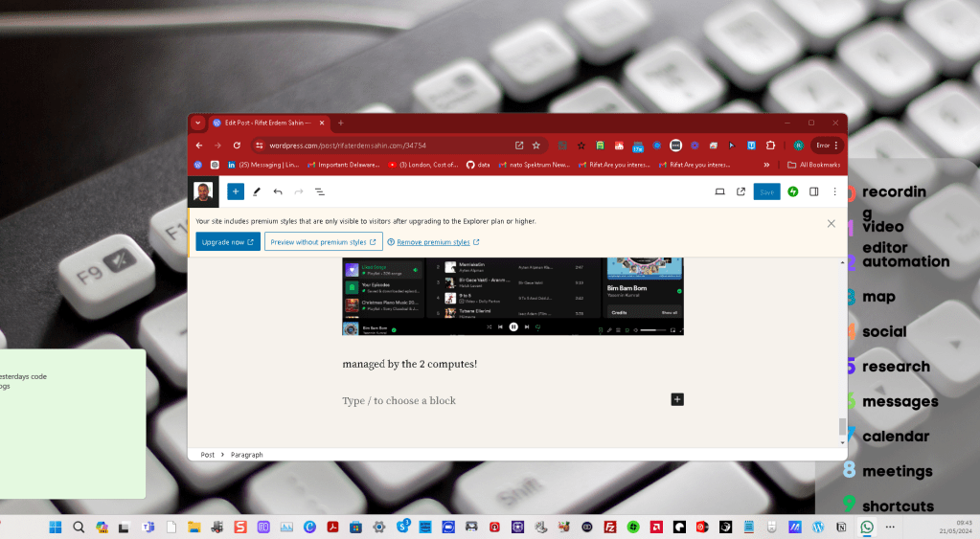The image size is (980, 539).
Task: Click 'social' label in desktop widget
Action: (x=884, y=331)
